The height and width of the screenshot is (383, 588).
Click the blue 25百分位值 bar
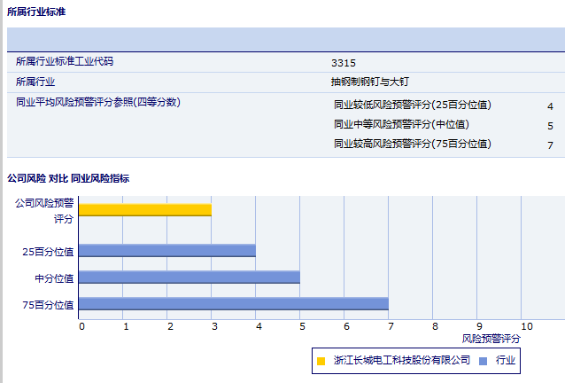tap(167, 251)
